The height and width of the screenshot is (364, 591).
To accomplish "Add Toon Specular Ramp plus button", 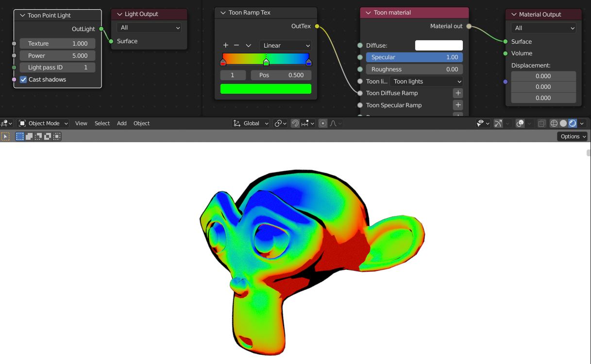I will click(458, 105).
